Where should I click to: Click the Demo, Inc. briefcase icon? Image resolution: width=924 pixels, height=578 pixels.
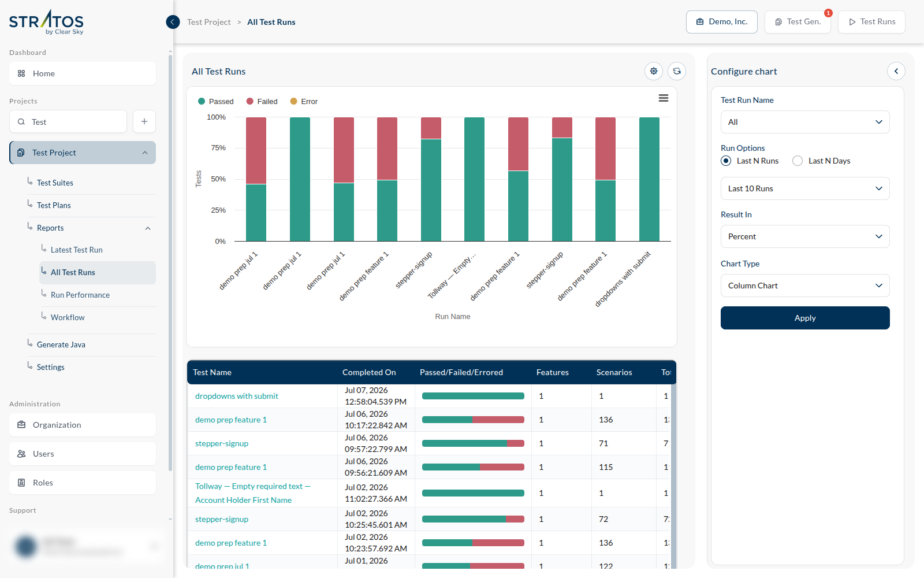pyautogui.click(x=700, y=22)
